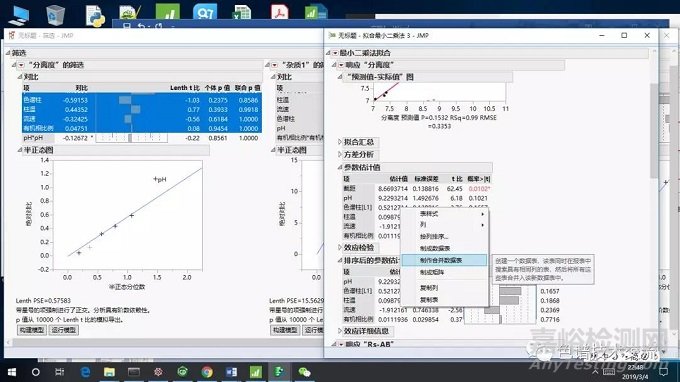Collapse the '预测值-实际值' plot section
680x382 pixels.
click(340, 77)
